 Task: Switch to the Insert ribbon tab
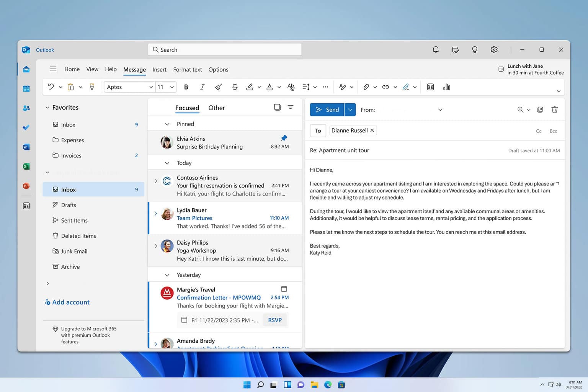point(159,69)
